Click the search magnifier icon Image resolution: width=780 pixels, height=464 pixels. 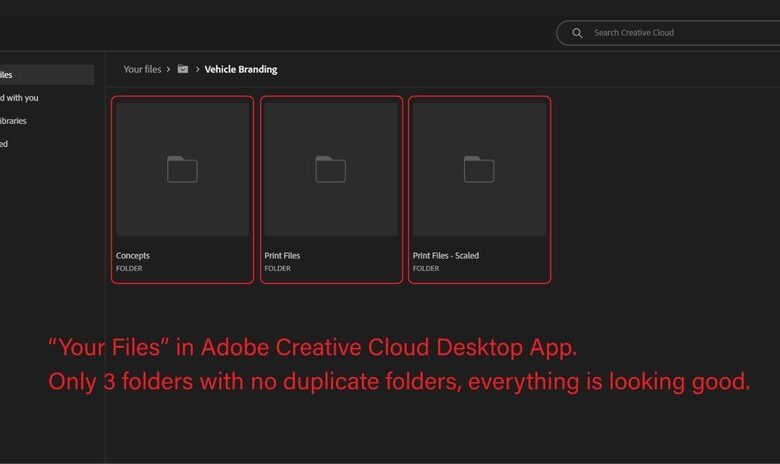tap(577, 33)
